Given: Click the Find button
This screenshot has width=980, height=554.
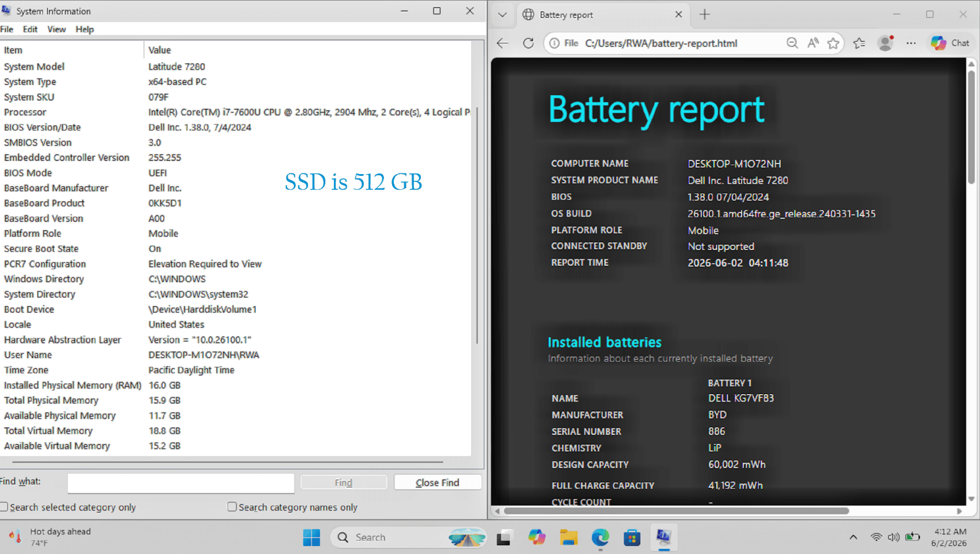Looking at the screenshot, I should coord(344,483).
